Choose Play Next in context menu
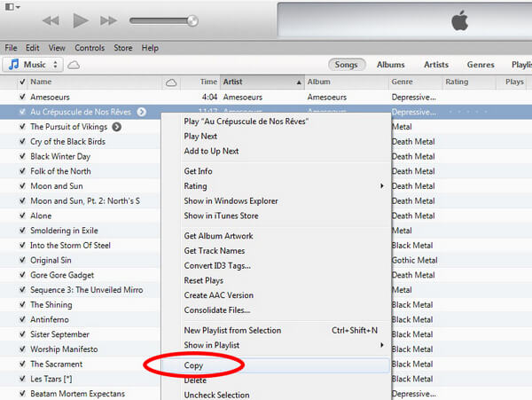 [276, 136]
